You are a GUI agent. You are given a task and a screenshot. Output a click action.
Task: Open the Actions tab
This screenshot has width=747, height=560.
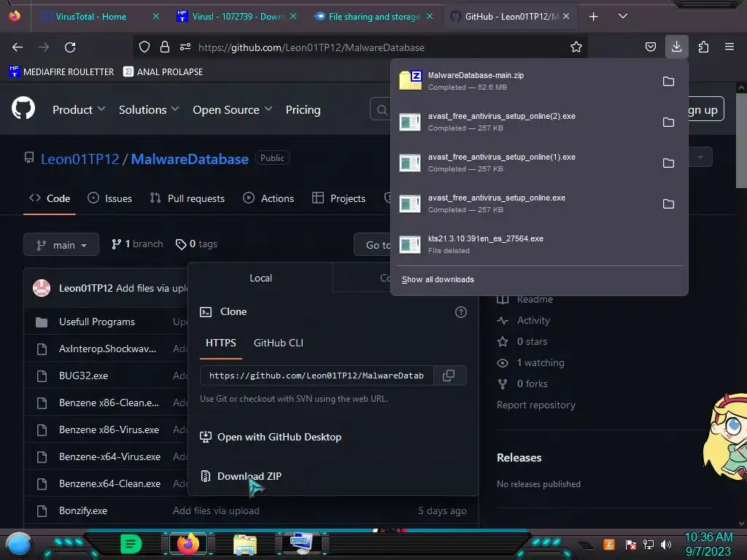coord(268,198)
